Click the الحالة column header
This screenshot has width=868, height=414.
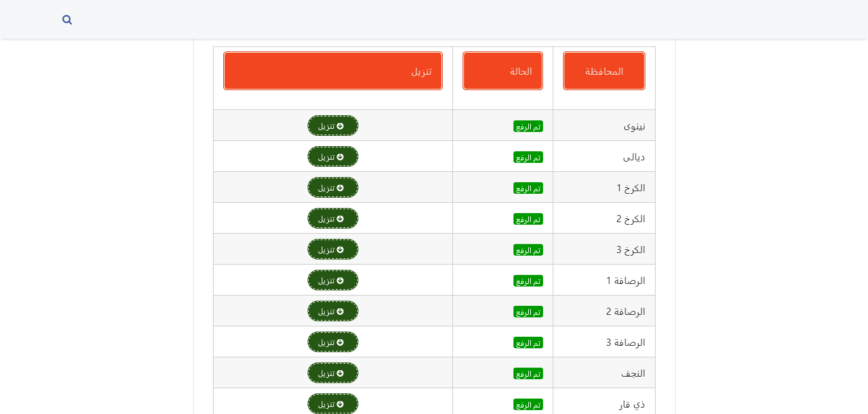coord(503,71)
